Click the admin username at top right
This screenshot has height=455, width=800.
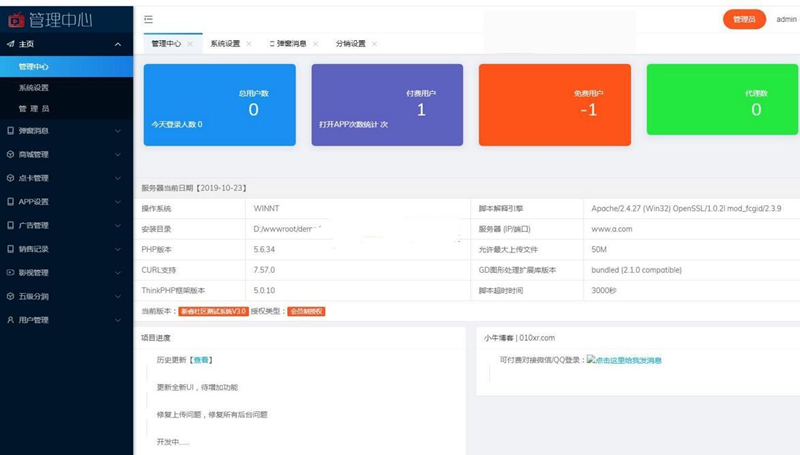[786, 19]
